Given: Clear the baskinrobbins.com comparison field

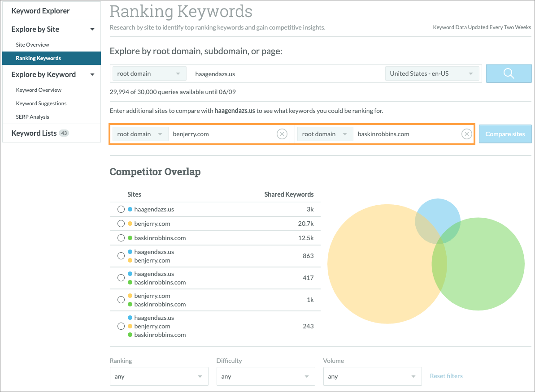Looking at the screenshot, I should [467, 134].
